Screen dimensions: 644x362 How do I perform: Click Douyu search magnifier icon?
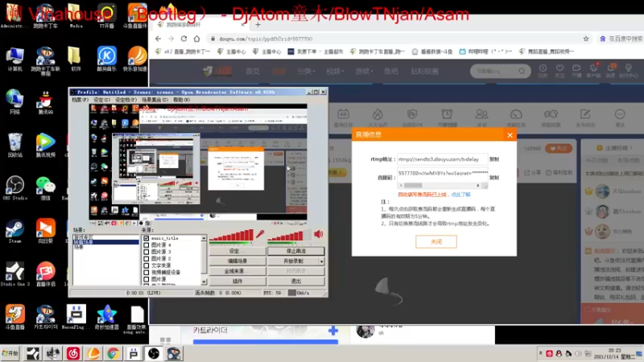pos(522,71)
